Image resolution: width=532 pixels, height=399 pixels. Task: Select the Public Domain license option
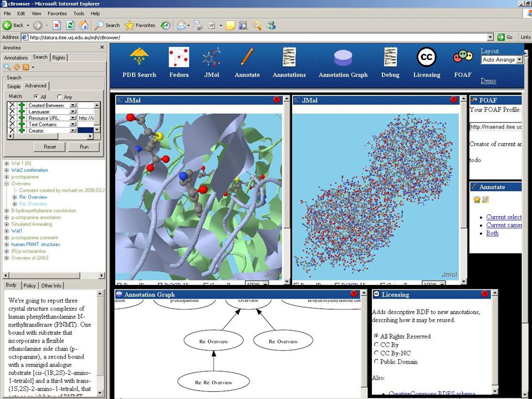click(376, 361)
